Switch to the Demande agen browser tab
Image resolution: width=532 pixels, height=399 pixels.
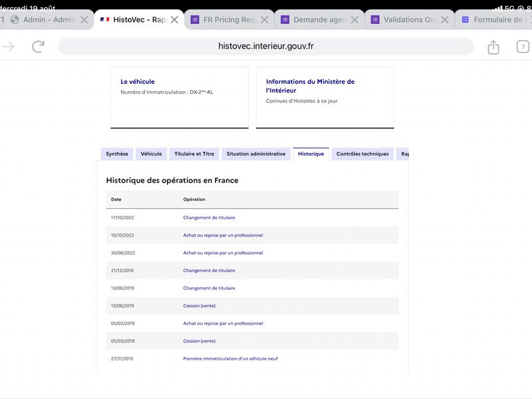(319, 20)
